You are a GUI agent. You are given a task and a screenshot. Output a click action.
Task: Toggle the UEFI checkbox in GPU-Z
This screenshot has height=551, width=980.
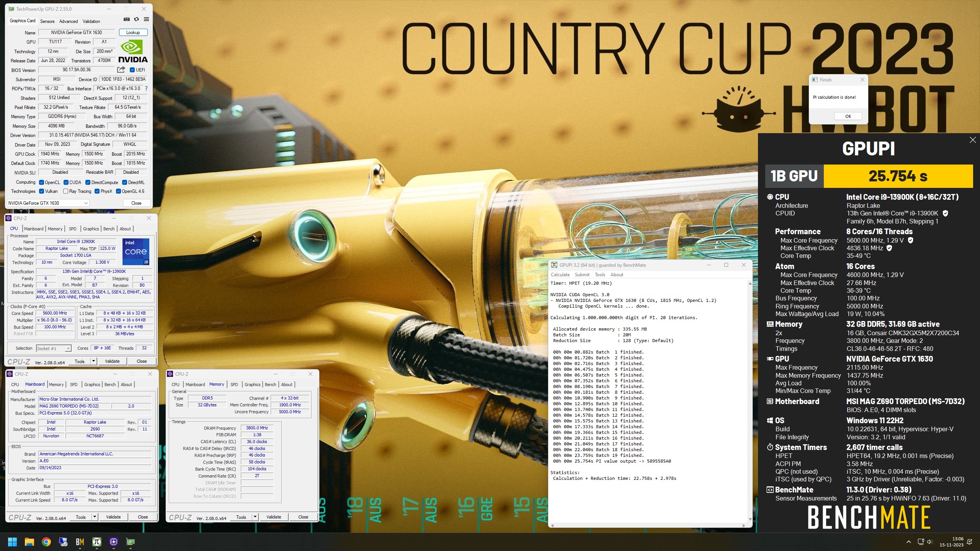pos(132,70)
